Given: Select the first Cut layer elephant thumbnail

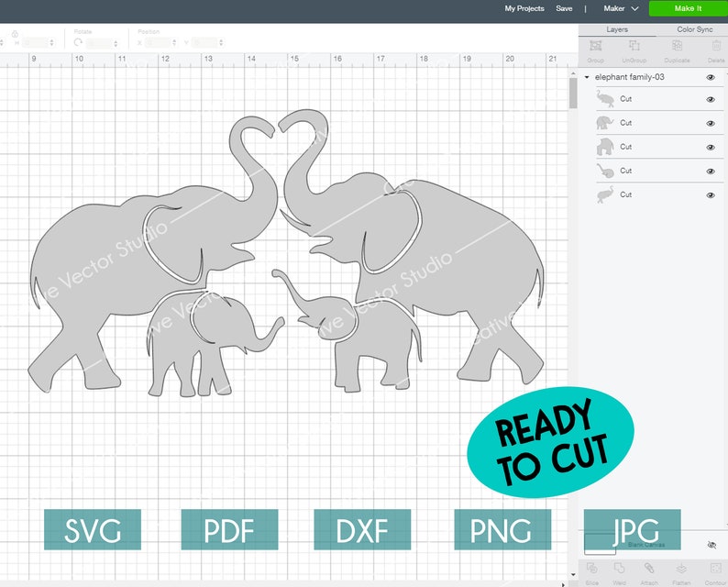Looking at the screenshot, I should pos(605,99).
